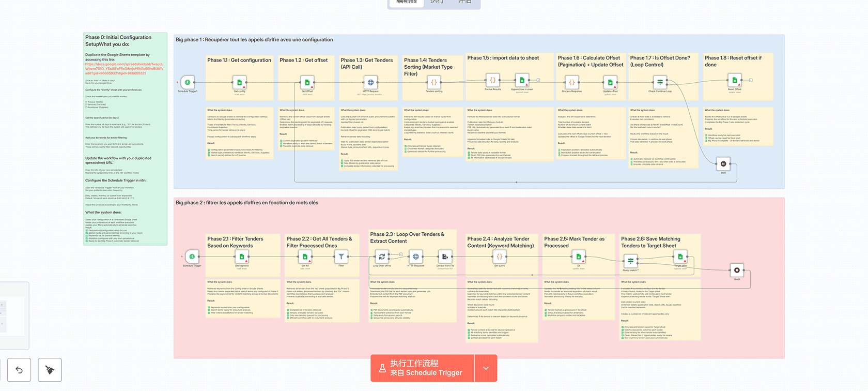Select the Get config Google Sheets node
This screenshot has height=391, width=868.
pyautogui.click(x=239, y=82)
